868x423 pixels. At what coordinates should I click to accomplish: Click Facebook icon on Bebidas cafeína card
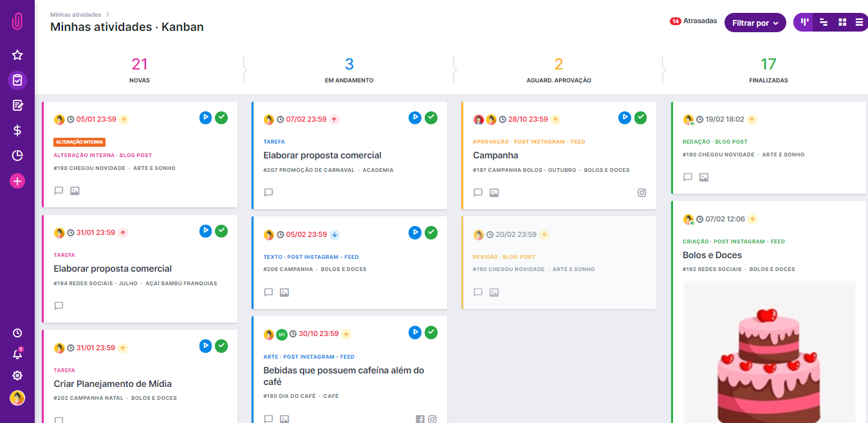pos(420,419)
